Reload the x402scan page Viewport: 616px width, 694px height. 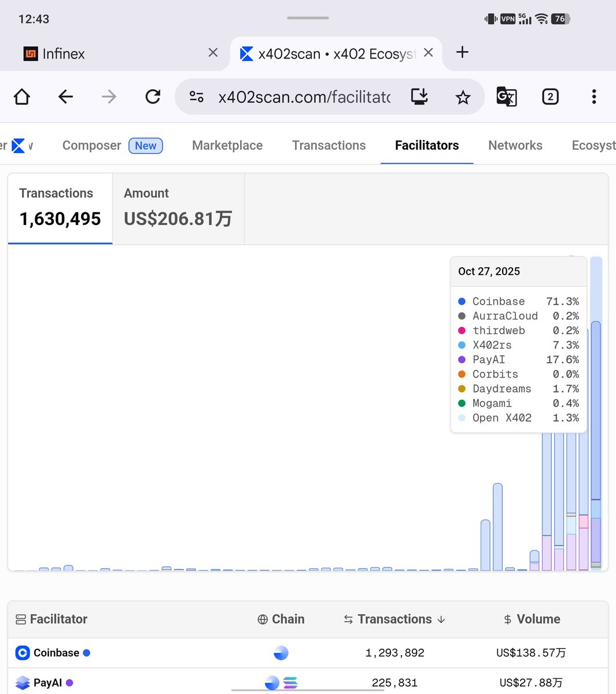pyautogui.click(x=152, y=97)
